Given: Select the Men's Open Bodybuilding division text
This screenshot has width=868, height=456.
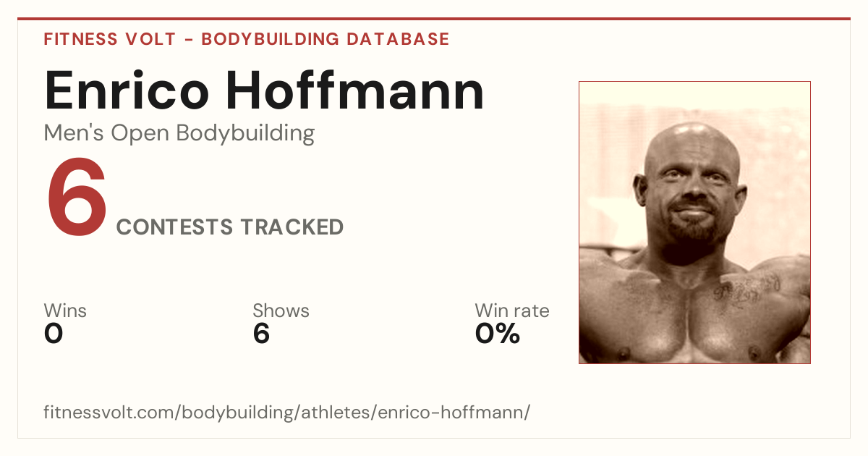Looking at the screenshot, I should coord(179,134).
